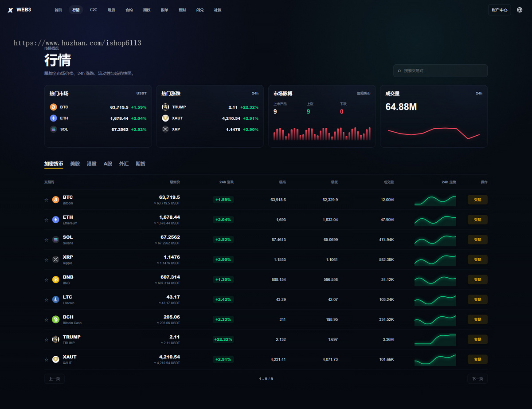Click 交易 button for SOL
The width and height of the screenshot is (532, 409).
click(x=477, y=240)
